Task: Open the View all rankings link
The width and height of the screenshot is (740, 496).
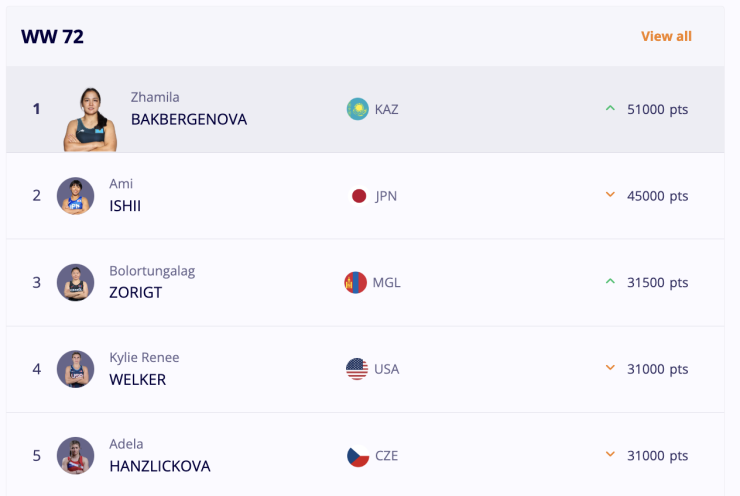Action: coord(666,36)
